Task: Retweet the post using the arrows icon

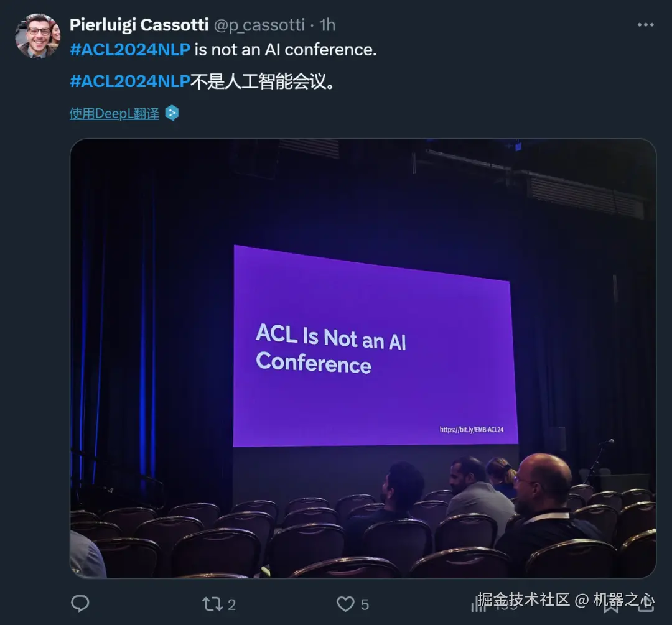Action: coord(212,604)
